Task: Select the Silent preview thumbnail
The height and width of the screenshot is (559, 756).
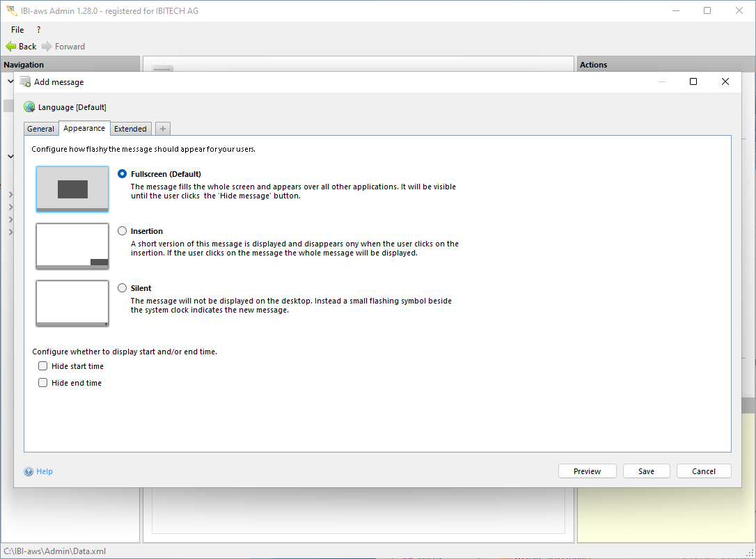Action: [x=72, y=303]
